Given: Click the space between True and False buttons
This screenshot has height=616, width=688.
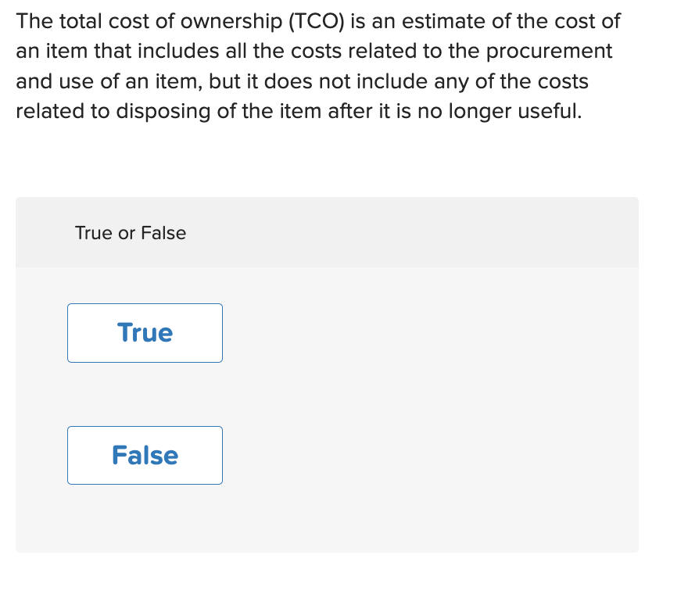Looking at the screenshot, I should pos(145,395).
